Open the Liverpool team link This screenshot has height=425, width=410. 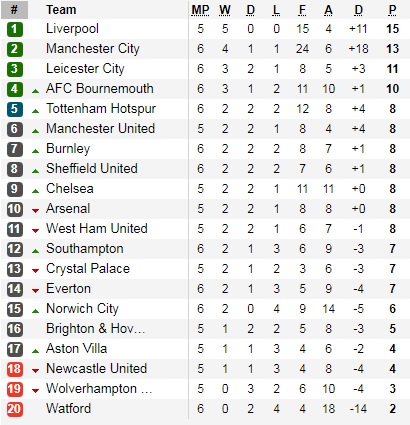72,29
